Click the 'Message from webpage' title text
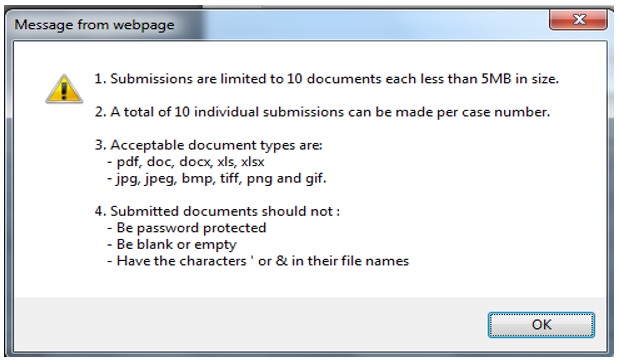Viewport: 620px width, 360px height. tap(94, 25)
